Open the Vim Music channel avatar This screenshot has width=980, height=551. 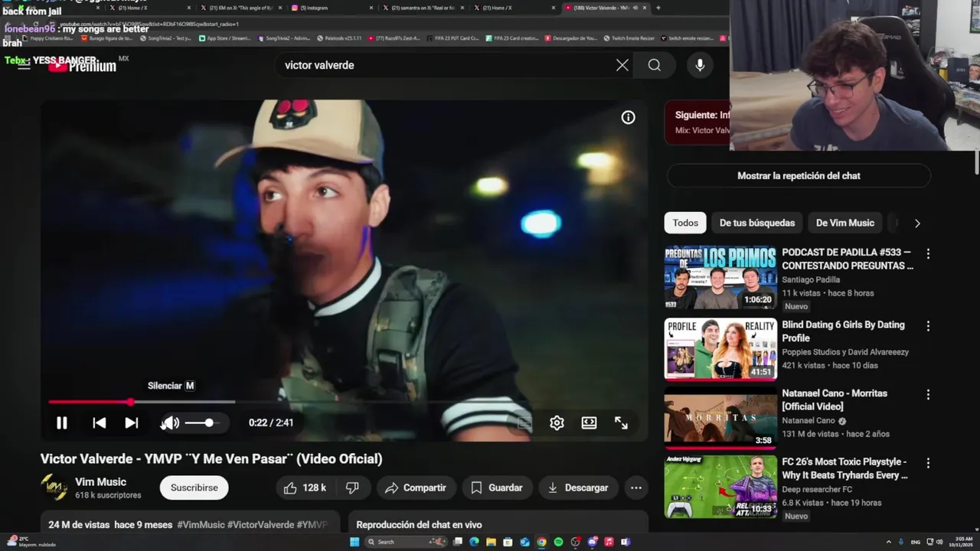[x=54, y=487]
